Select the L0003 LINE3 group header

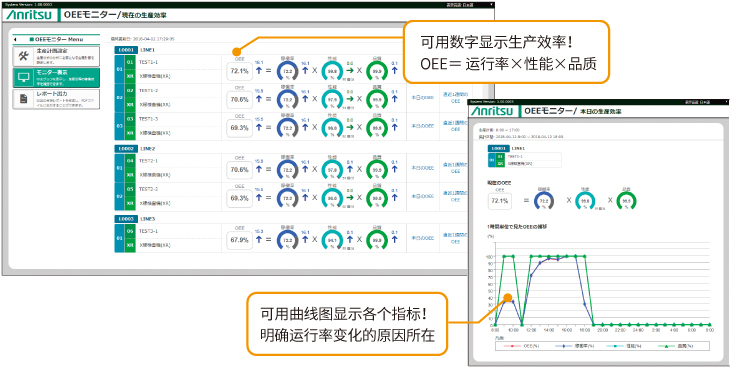tap(135, 219)
